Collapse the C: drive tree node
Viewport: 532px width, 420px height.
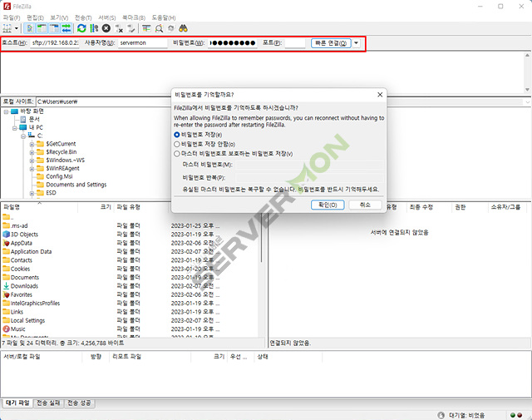23,136
